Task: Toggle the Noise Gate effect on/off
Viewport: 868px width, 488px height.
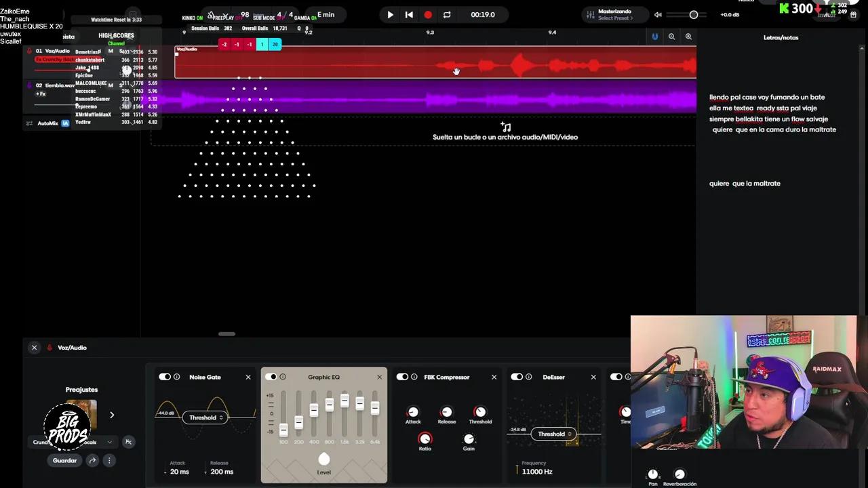Action: tap(165, 377)
